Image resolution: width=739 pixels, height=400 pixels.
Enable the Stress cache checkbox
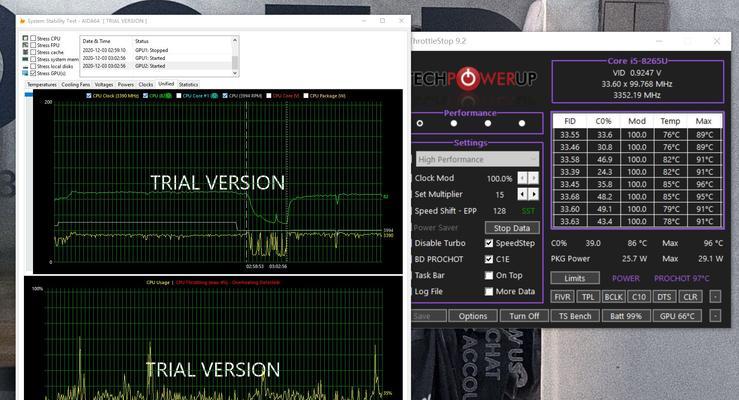tap(33, 52)
